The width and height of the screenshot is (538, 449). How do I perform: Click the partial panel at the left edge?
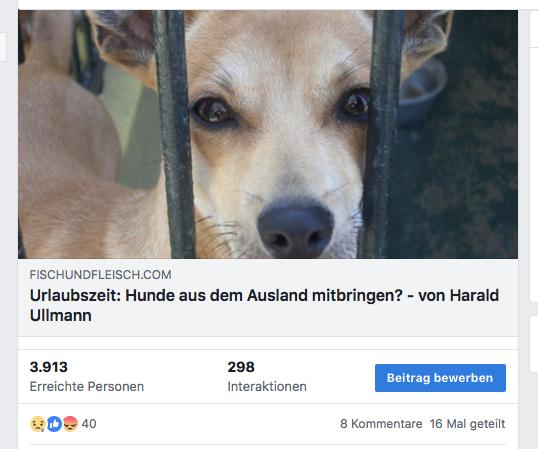pos(3,47)
